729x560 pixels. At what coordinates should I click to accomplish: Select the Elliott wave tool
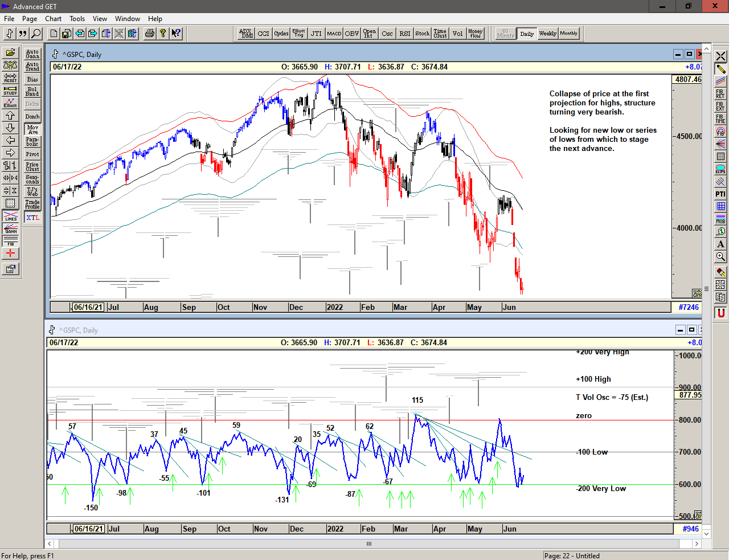[x=10, y=103]
